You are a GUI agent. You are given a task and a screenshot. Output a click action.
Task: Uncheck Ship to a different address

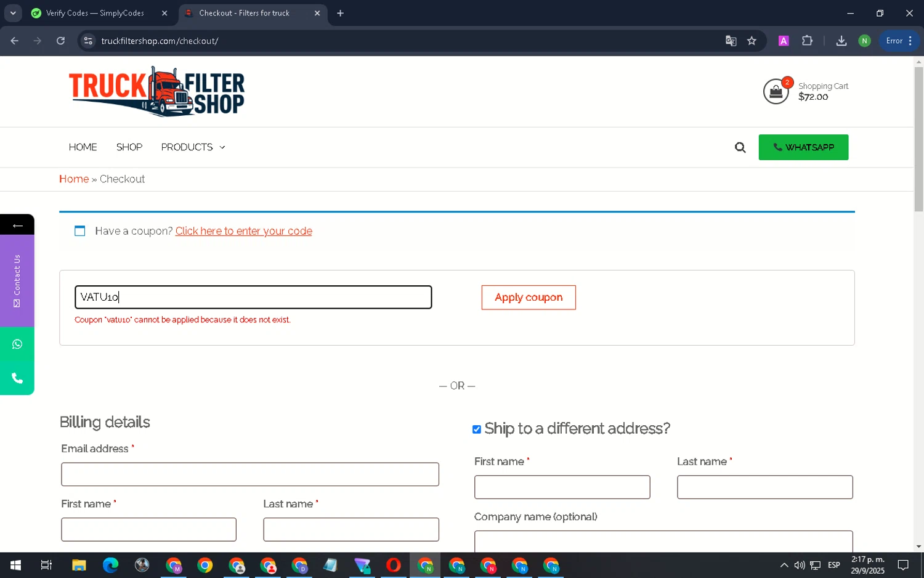click(x=477, y=429)
